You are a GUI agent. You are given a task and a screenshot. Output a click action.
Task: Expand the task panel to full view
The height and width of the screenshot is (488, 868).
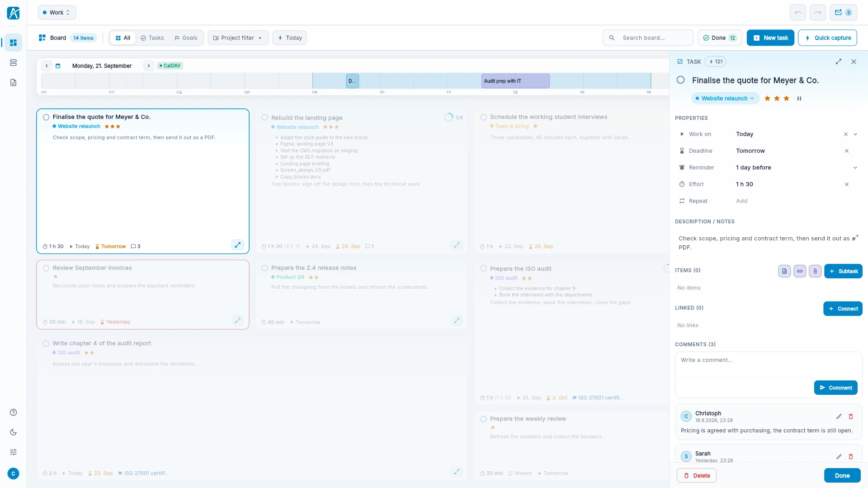click(x=838, y=61)
